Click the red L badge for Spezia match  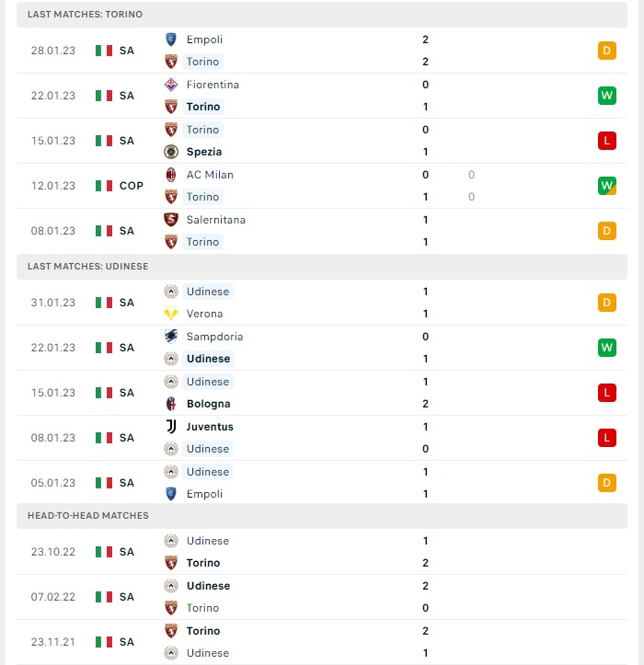pos(606,141)
